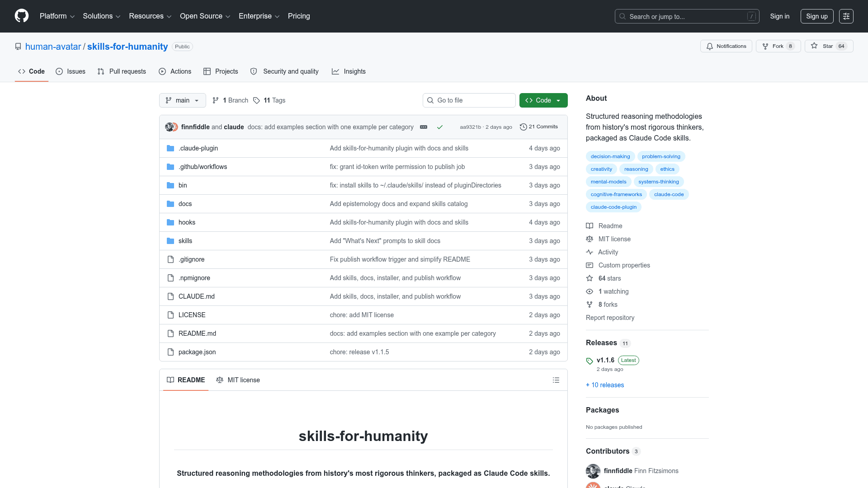Open the .claude-plugin folder
This screenshot has height=488, width=868.
pos(198,148)
